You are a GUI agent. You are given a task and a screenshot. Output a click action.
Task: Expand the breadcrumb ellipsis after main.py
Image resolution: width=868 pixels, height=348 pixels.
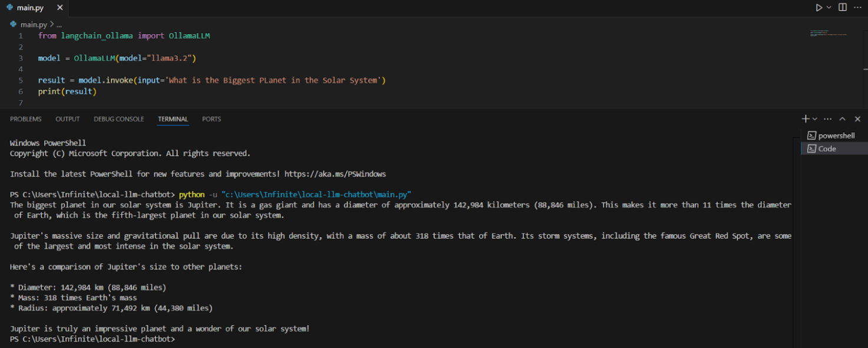point(59,25)
